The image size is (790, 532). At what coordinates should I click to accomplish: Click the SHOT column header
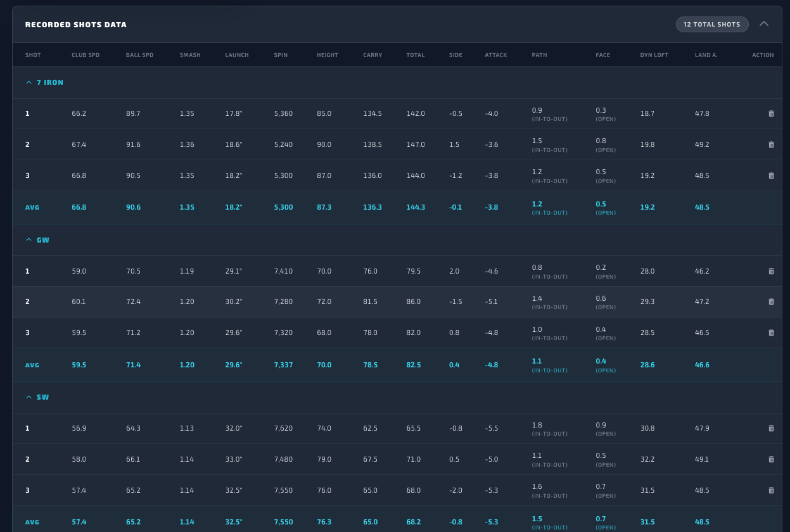(33, 55)
